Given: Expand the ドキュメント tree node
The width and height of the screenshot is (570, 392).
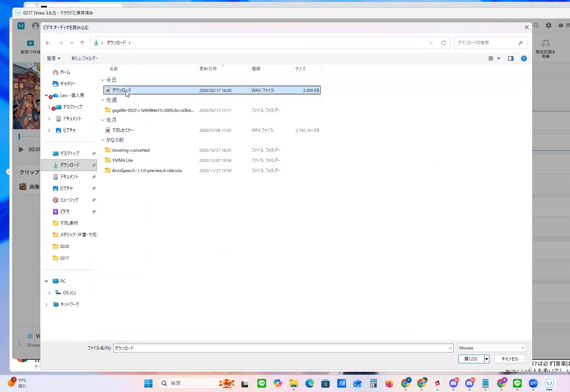Looking at the screenshot, I should tap(49, 119).
